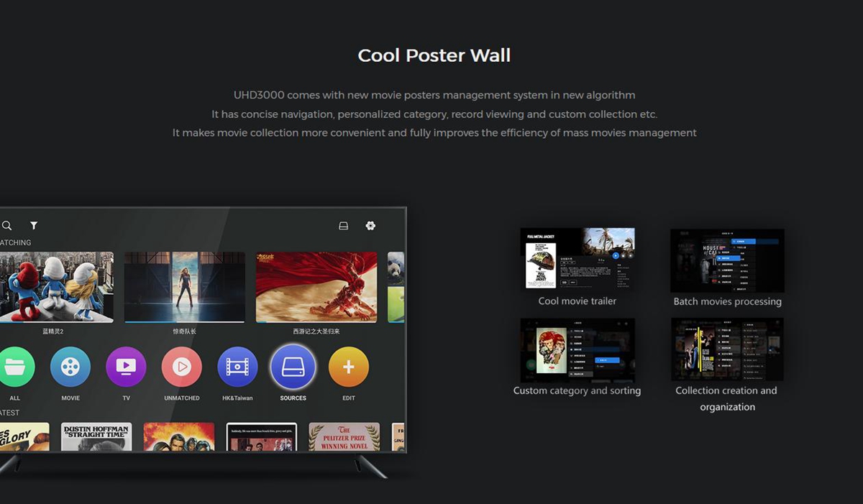Image resolution: width=863 pixels, height=504 pixels.
Task: Click Collection creation and organization thumbnail
Action: [727, 349]
